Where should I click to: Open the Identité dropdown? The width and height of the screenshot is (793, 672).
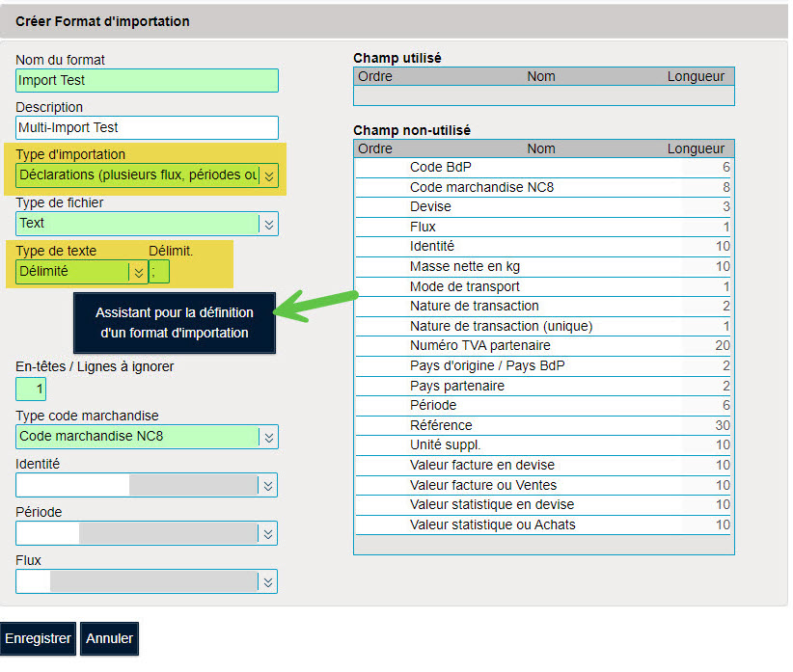coord(147,485)
